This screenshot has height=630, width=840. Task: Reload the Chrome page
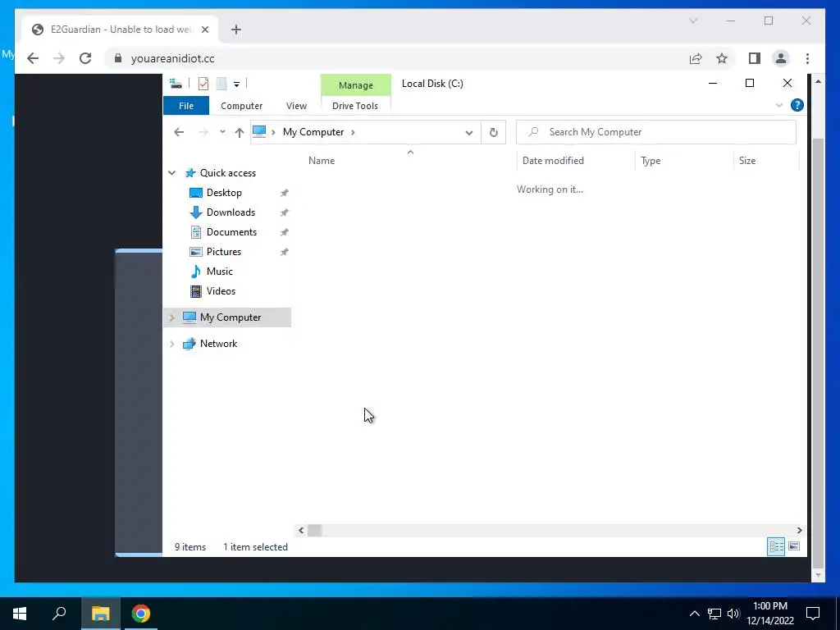point(85,58)
